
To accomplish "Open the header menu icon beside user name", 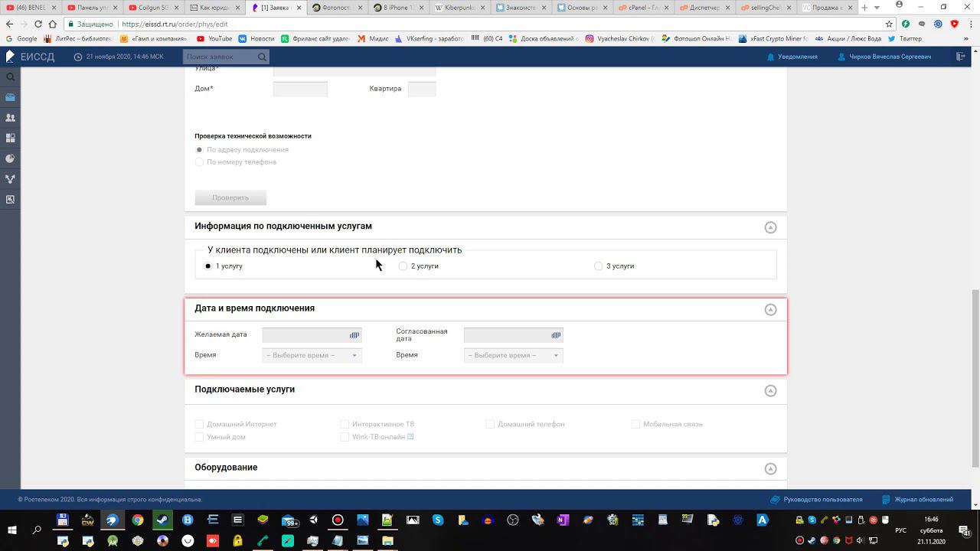I will coord(961,57).
